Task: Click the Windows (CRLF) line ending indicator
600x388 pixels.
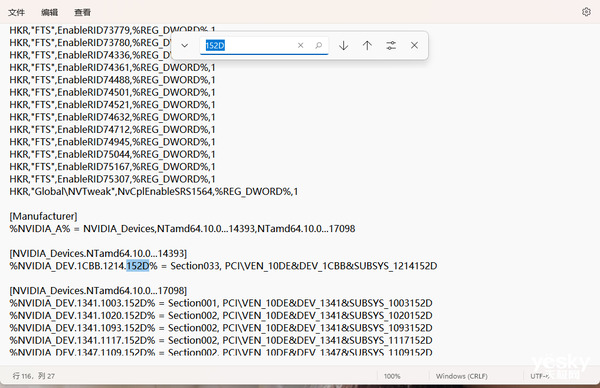Action: click(x=461, y=376)
